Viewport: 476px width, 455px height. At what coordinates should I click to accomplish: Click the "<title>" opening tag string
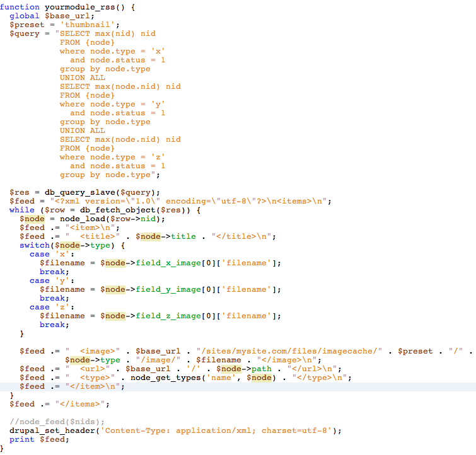[92, 236]
